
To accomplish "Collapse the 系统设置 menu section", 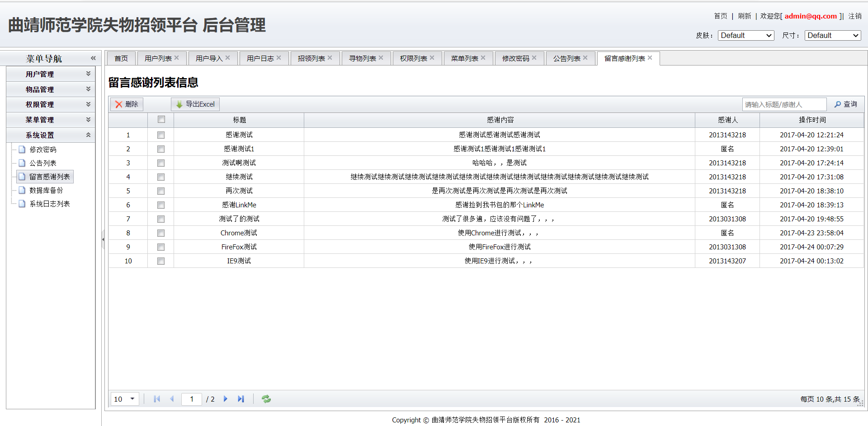I will point(51,135).
